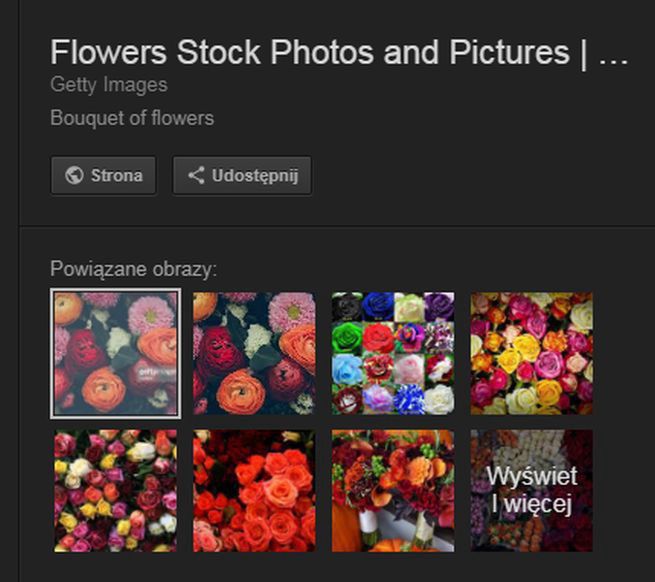Click the share icon beside Udostępnij
The height and width of the screenshot is (582, 655).
(x=195, y=176)
